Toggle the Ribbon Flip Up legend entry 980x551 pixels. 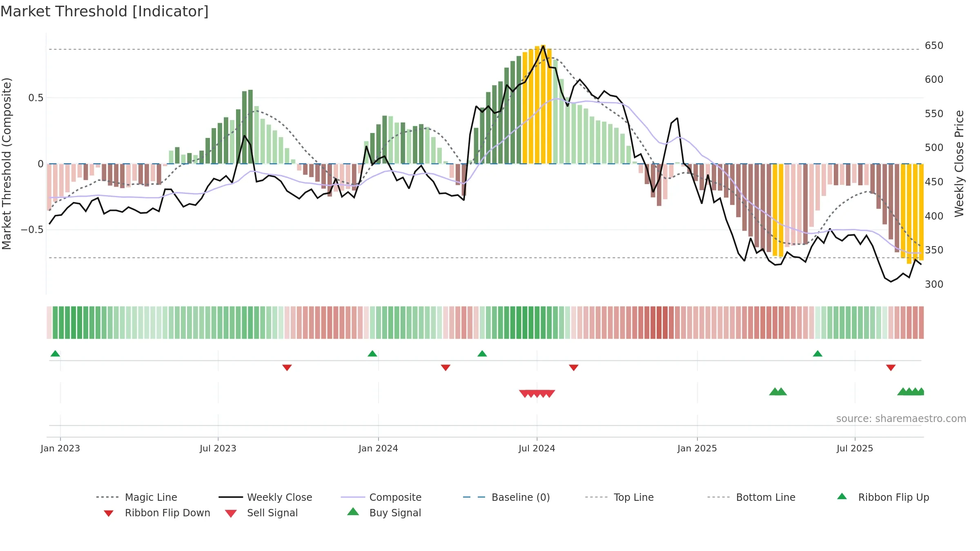[883, 497]
